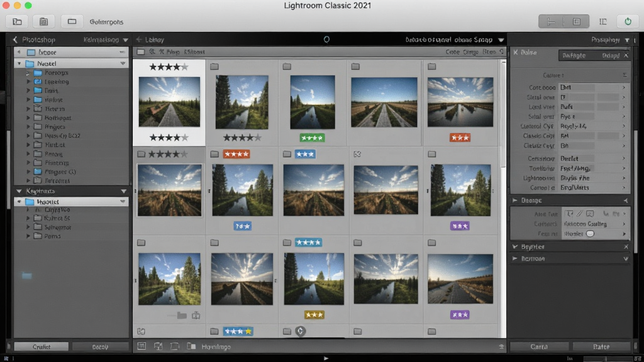This screenshot has height=362, width=644.
Task: Toggle the flag box next to the gray four-star rating
Action: (x=142, y=154)
